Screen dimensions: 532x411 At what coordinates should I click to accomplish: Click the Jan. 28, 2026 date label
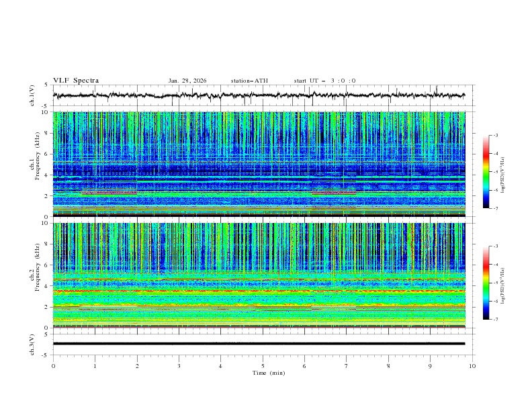point(187,81)
